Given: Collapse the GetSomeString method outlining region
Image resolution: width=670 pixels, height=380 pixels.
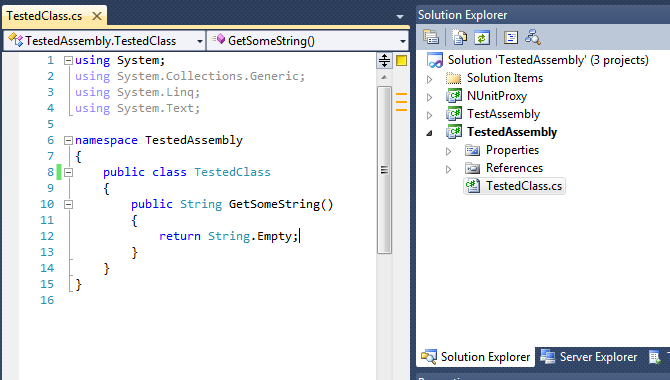Looking at the screenshot, I should (x=68, y=204).
